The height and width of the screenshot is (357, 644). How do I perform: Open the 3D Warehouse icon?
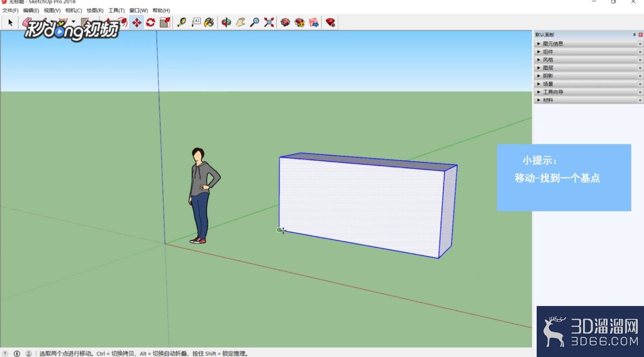point(286,23)
